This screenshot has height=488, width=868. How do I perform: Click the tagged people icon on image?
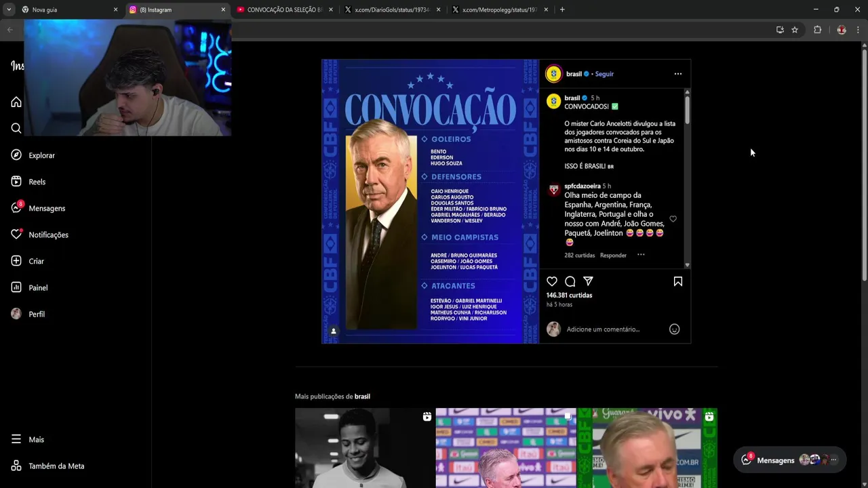[x=333, y=331]
